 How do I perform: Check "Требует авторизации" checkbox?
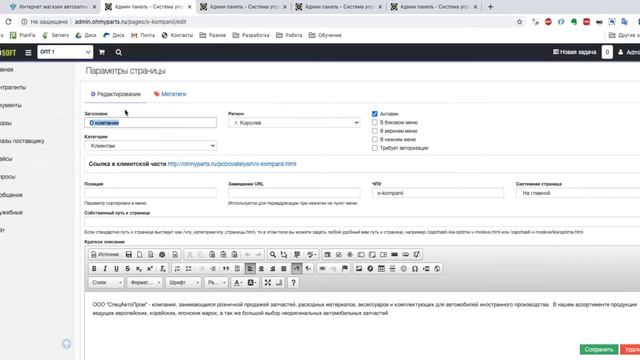pos(375,148)
